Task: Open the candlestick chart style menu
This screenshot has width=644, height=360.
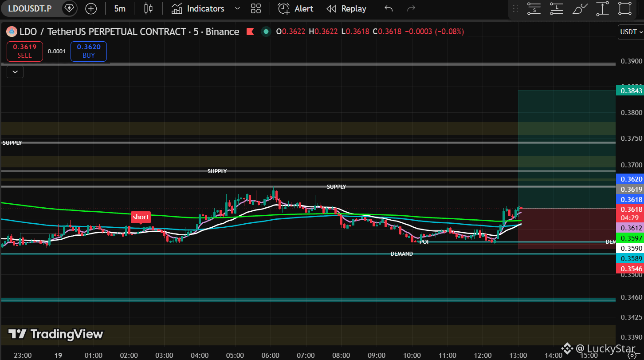Action: pyautogui.click(x=148, y=8)
